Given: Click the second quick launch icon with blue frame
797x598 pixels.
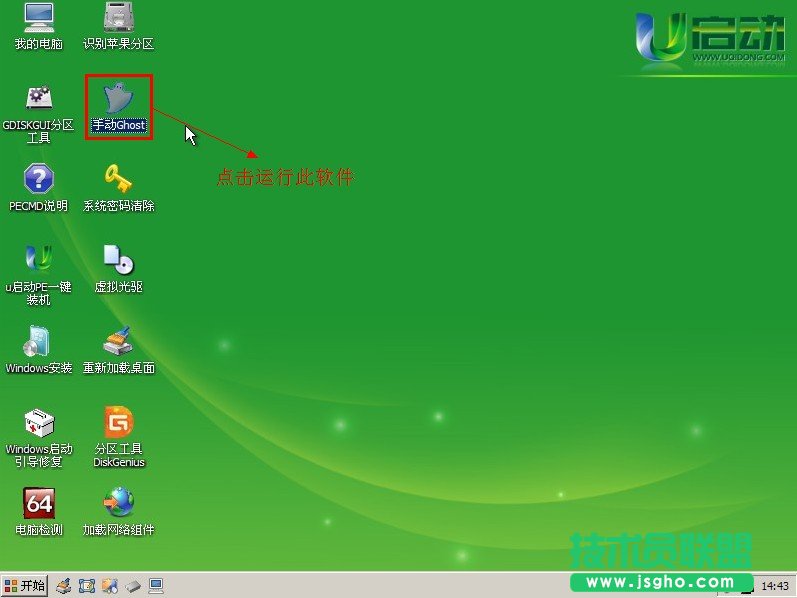Looking at the screenshot, I should click(86, 585).
